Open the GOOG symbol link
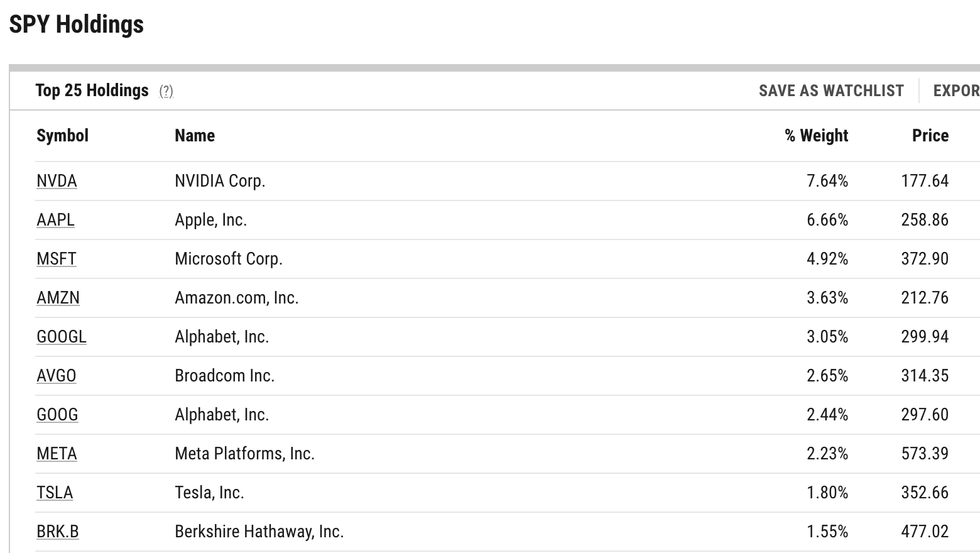 [x=57, y=415]
